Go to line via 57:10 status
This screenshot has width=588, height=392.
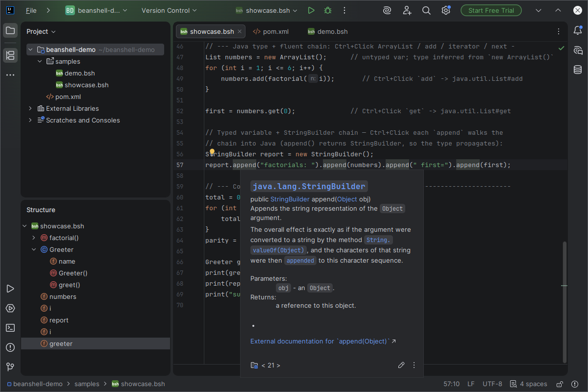pos(451,384)
